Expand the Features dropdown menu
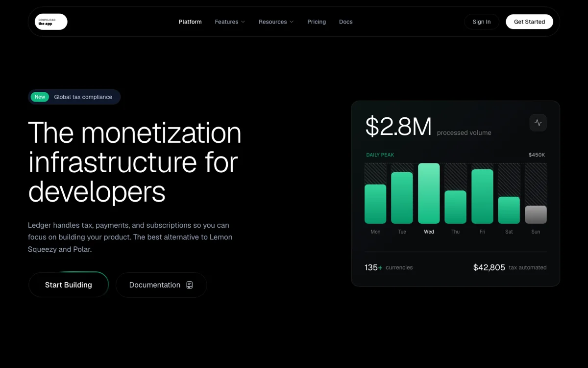Screen dimensions: 588x368 [230, 22]
